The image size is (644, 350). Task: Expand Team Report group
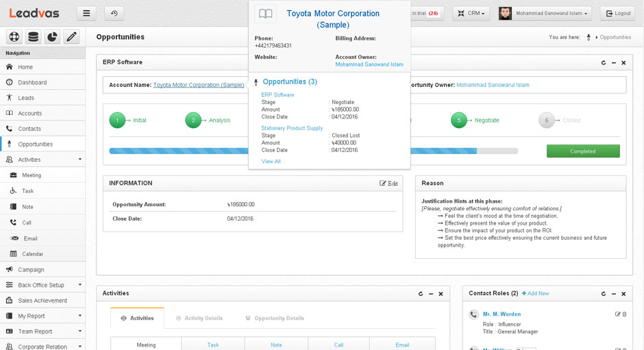click(42, 331)
